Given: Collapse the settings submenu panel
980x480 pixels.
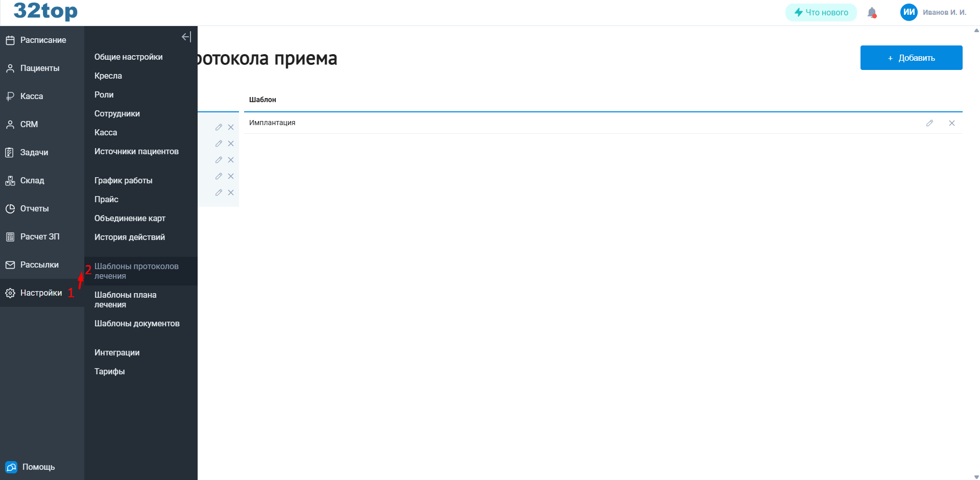Looking at the screenshot, I should pyautogui.click(x=186, y=37).
